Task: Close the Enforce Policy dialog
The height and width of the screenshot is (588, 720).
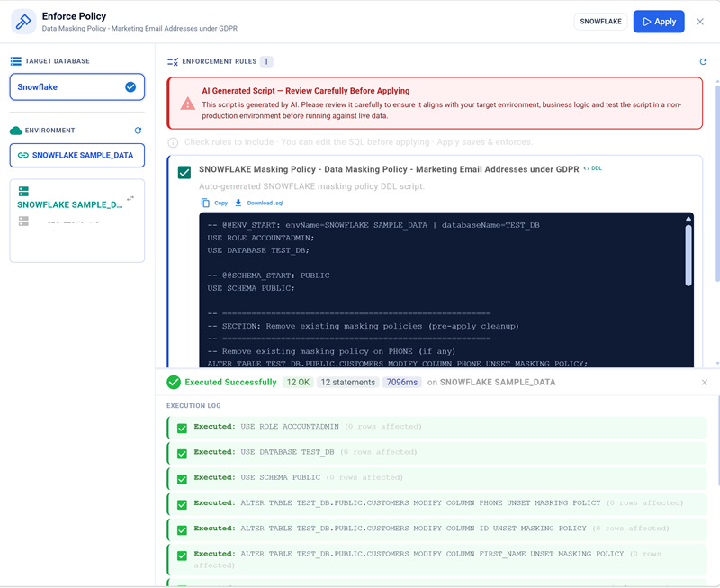Action: point(700,22)
